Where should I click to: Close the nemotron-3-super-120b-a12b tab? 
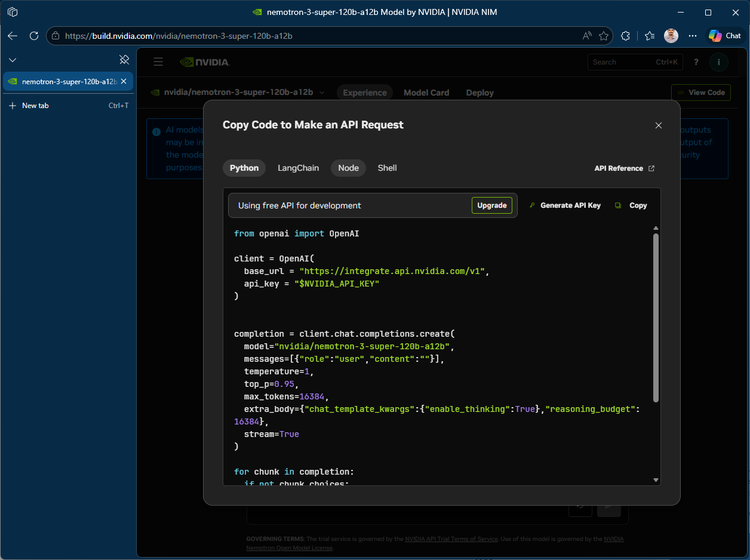[x=124, y=81]
